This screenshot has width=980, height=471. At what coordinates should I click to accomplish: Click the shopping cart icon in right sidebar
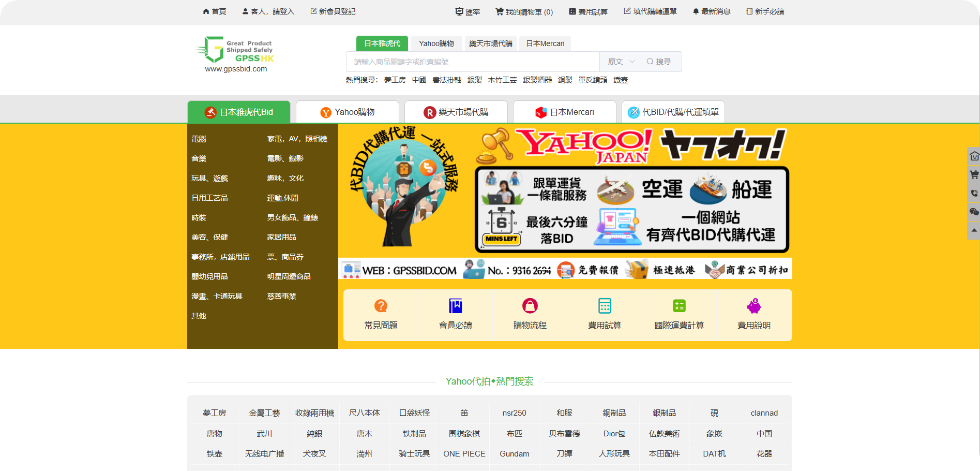(974, 175)
